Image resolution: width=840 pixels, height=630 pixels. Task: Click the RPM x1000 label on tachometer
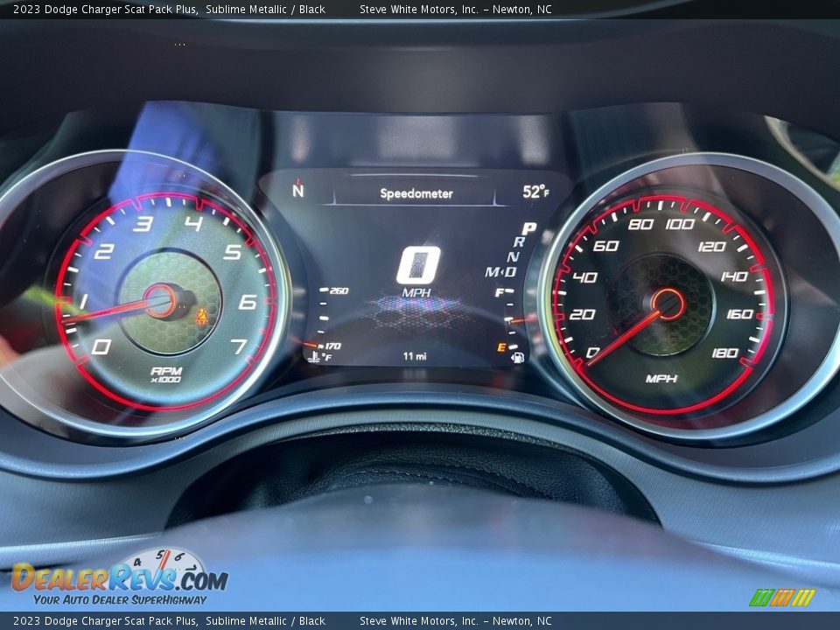click(166, 375)
